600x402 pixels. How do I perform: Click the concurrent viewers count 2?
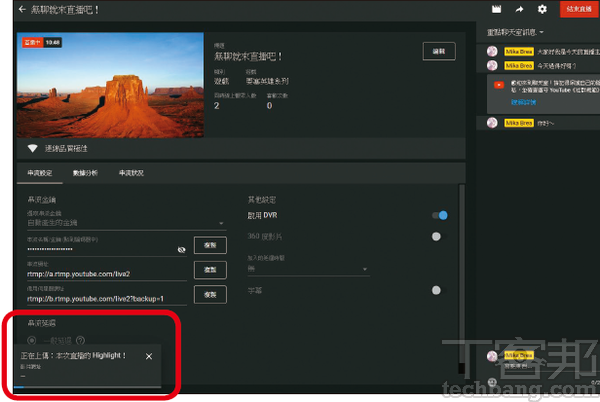click(x=217, y=106)
